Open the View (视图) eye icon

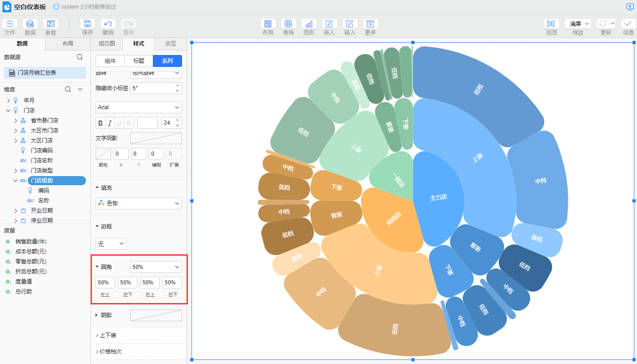[551, 24]
